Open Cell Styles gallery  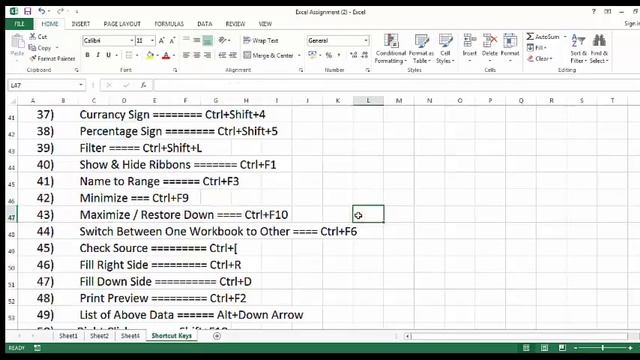tap(445, 49)
